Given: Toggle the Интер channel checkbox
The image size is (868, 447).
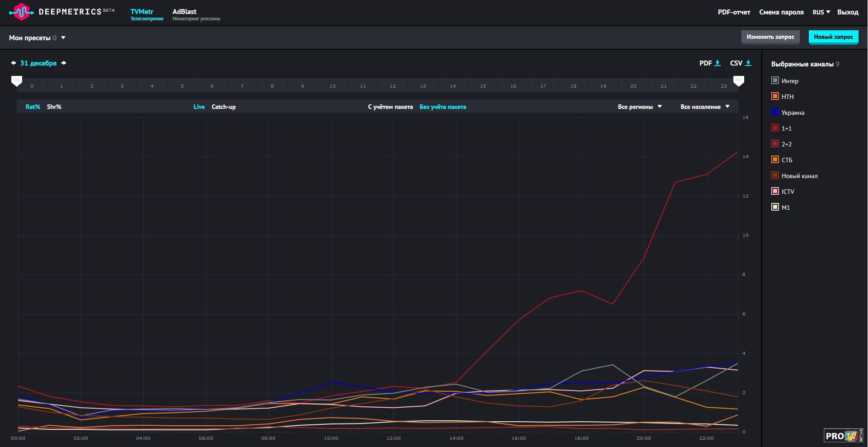Looking at the screenshot, I should tap(775, 80).
